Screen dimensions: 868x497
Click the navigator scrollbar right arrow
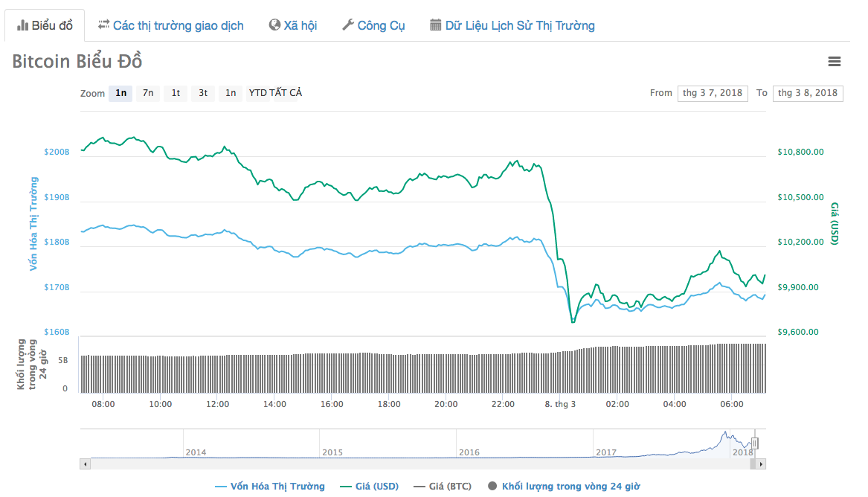coord(761,464)
